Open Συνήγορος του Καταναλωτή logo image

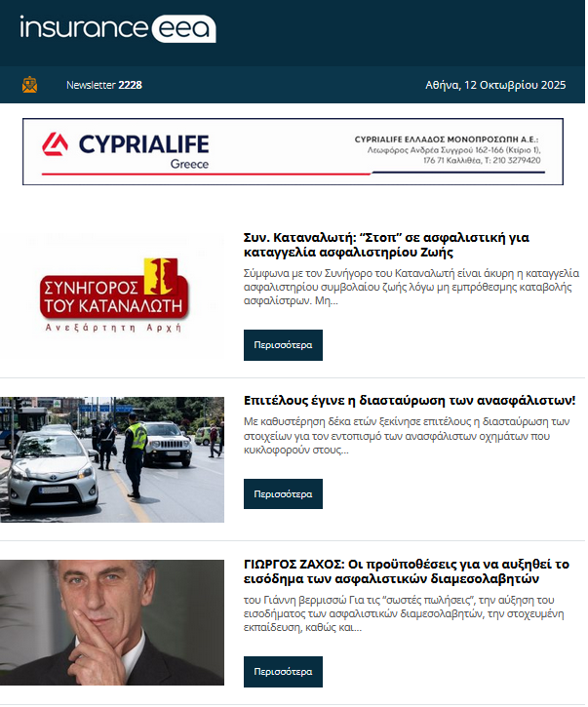coord(112,295)
